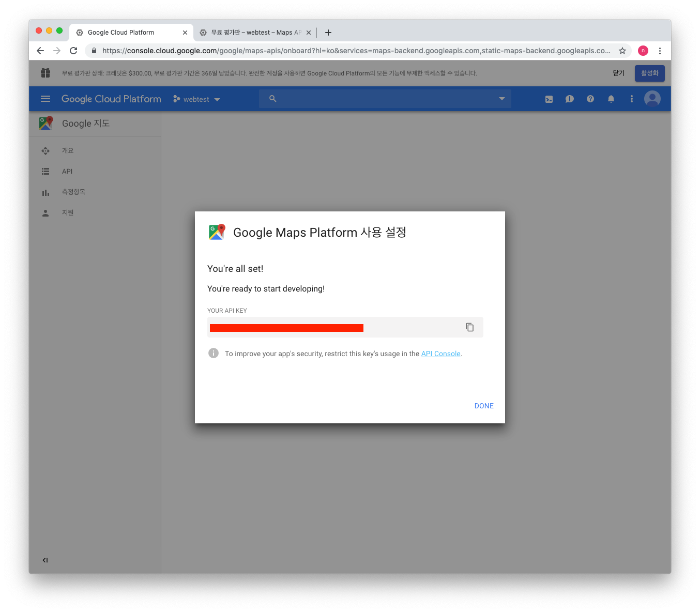Activate Cloud Shell icon
700x612 pixels.
pyautogui.click(x=549, y=99)
